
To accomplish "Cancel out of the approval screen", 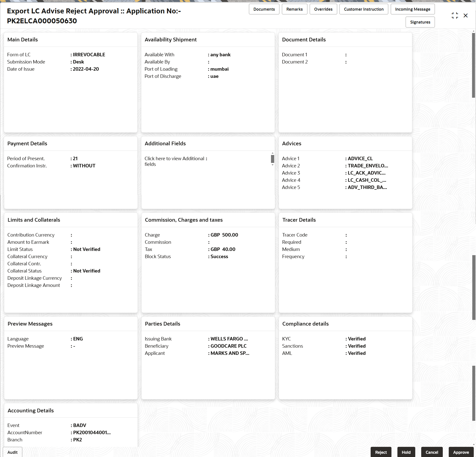I will 432,452.
